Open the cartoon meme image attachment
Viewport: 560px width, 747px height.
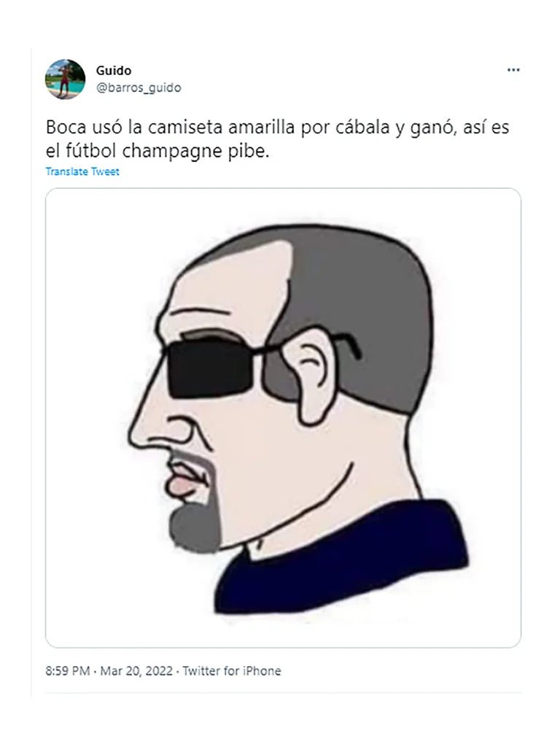[x=284, y=418]
